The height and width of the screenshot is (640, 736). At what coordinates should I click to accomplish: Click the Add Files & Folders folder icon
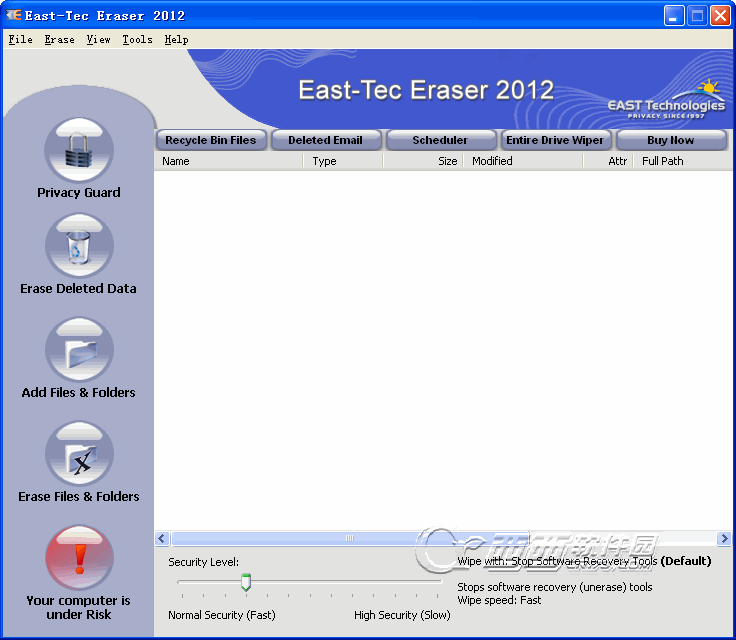[79, 350]
